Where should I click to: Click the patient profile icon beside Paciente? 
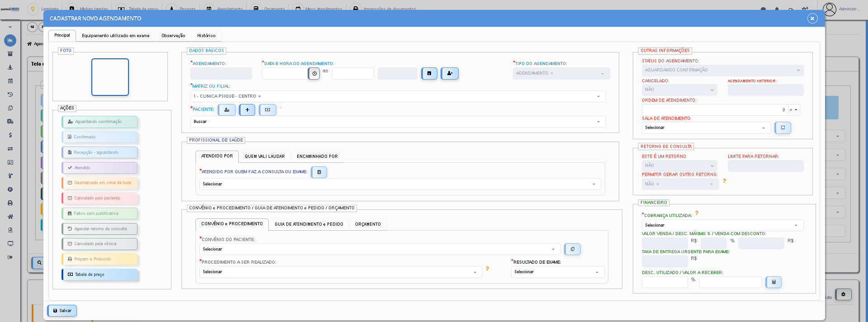pyautogui.click(x=227, y=110)
